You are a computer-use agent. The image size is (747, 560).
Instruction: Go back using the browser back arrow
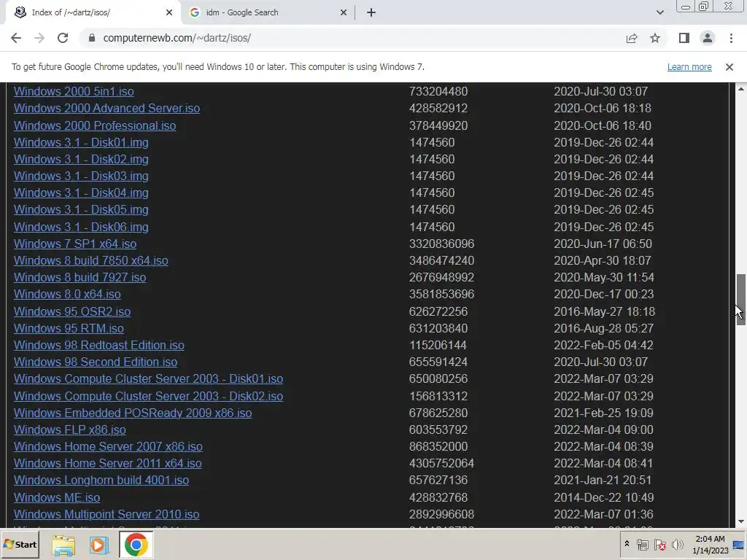click(x=16, y=38)
